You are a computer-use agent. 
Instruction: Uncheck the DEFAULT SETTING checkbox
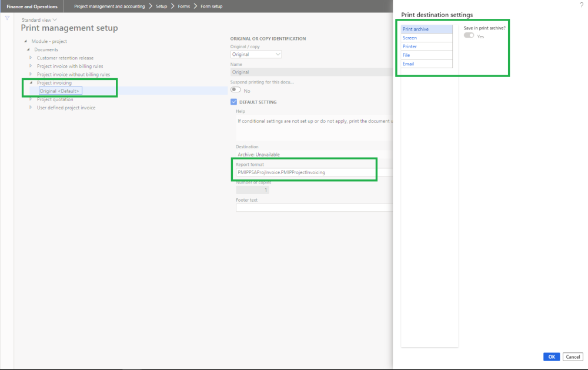233,101
